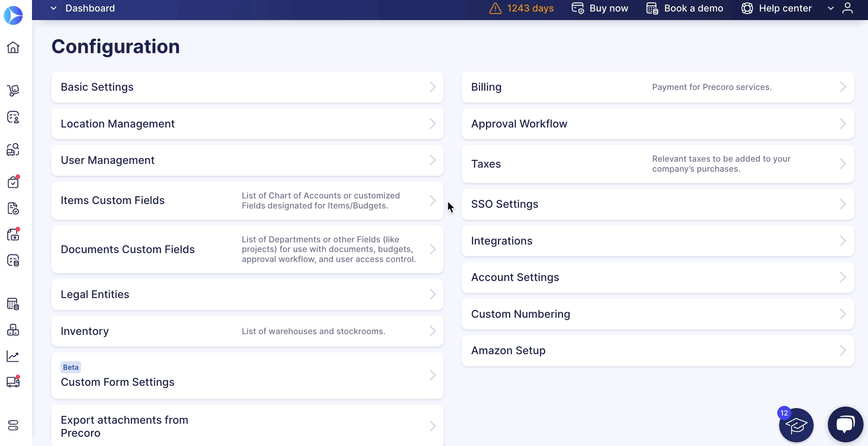Expand the Amazon Setup row arrow
The height and width of the screenshot is (446, 868).
click(x=842, y=350)
